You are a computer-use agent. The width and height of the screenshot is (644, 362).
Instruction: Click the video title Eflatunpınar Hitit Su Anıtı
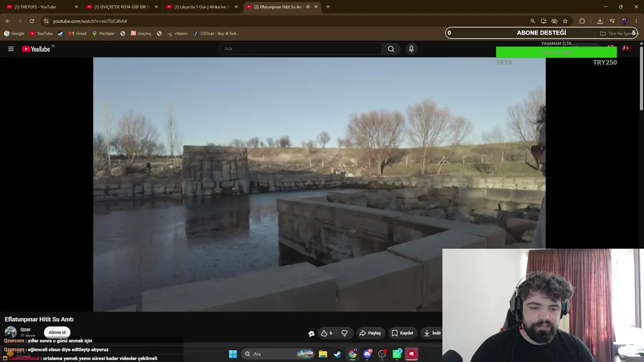(x=39, y=319)
